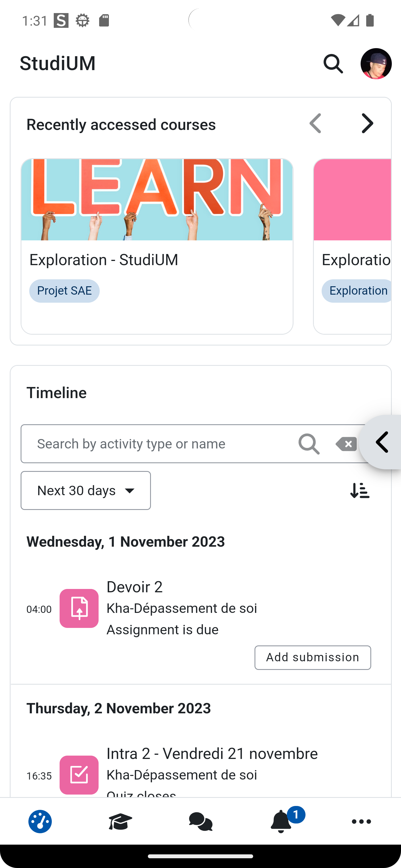Open the More options tab
This screenshot has height=868, width=401.
361,821
